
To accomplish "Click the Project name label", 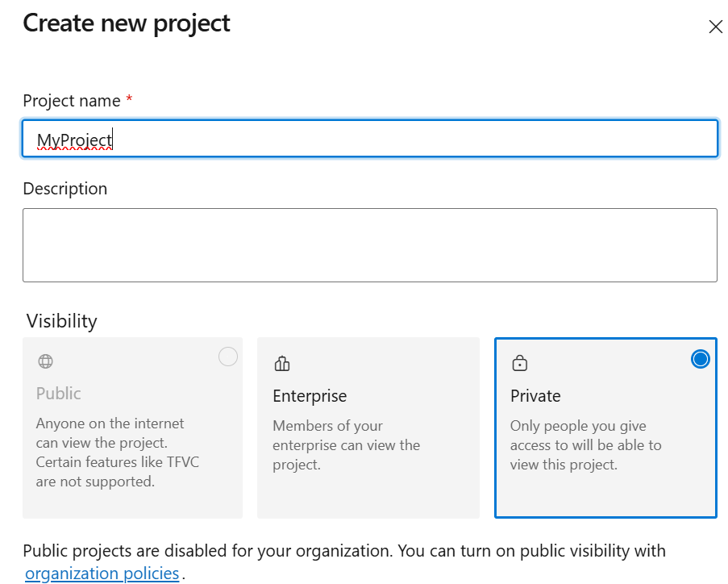I will point(69,100).
